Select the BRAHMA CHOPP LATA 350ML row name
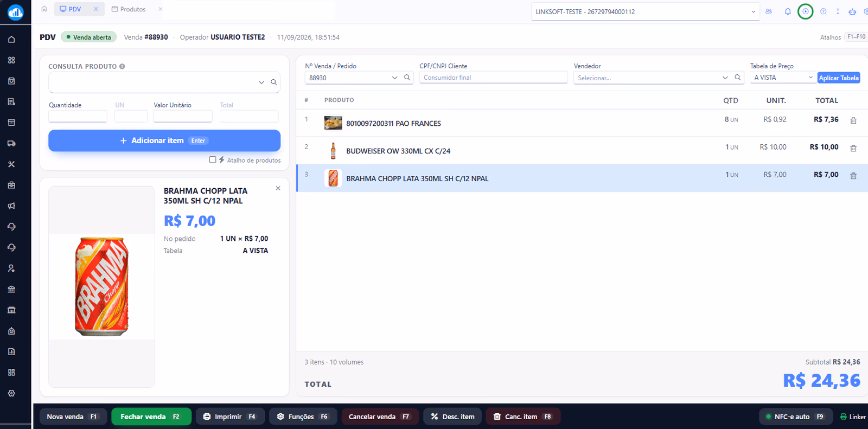The image size is (868, 429). click(417, 178)
